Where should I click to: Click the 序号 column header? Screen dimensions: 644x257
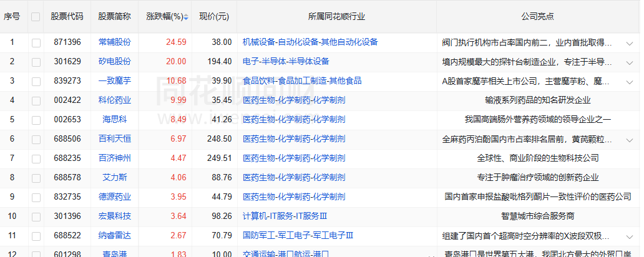click(12, 16)
